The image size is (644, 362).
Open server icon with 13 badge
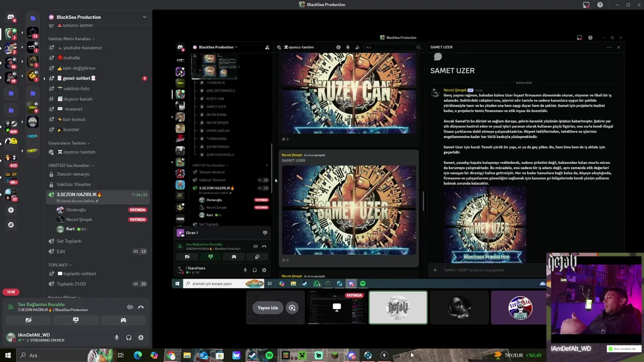click(x=33, y=34)
